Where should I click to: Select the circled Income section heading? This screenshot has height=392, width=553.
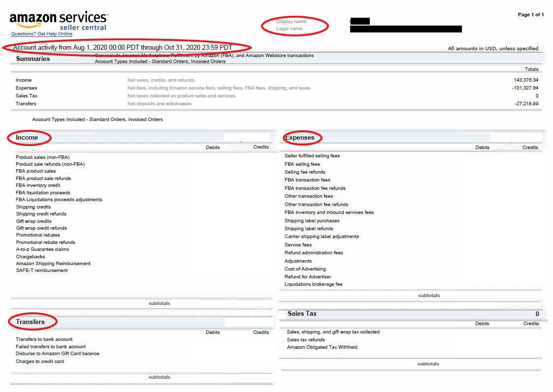point(27,137)
